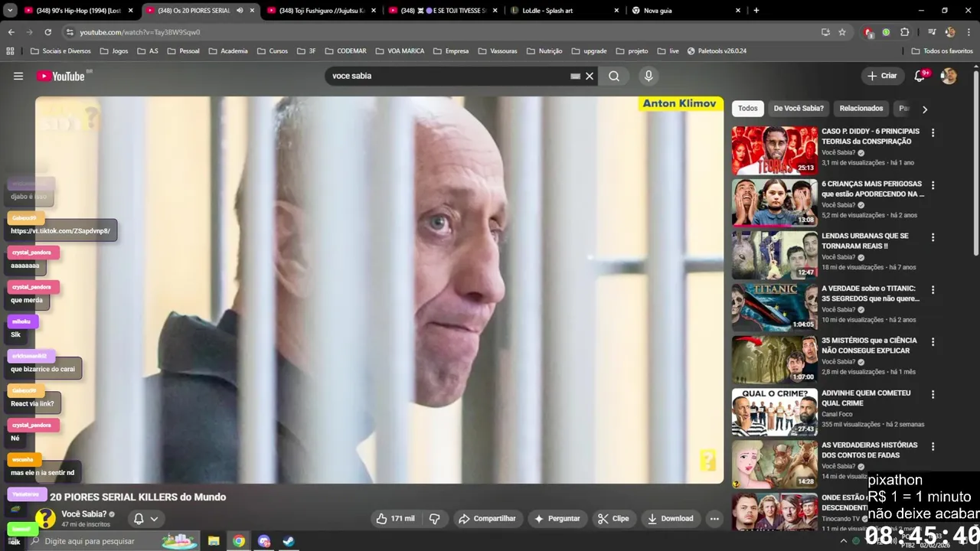980x551 pixels.
Task: Switch to the LoLdle - Splash art tab
Action: click(x=564, y=11)
